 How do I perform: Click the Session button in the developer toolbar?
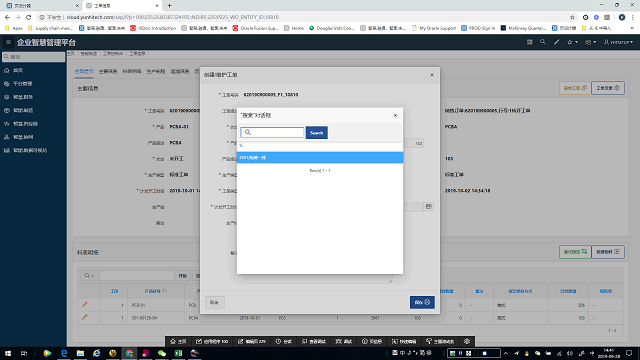tap(283, 342)
